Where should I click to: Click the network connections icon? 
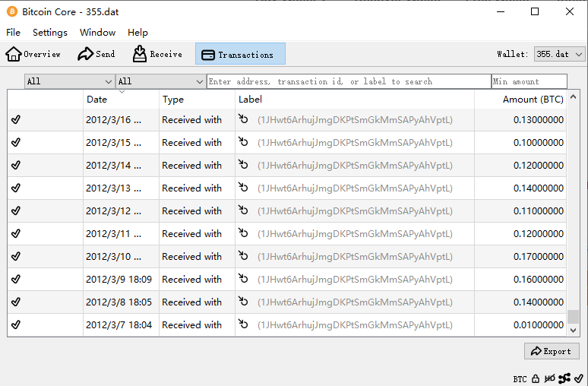564,378
